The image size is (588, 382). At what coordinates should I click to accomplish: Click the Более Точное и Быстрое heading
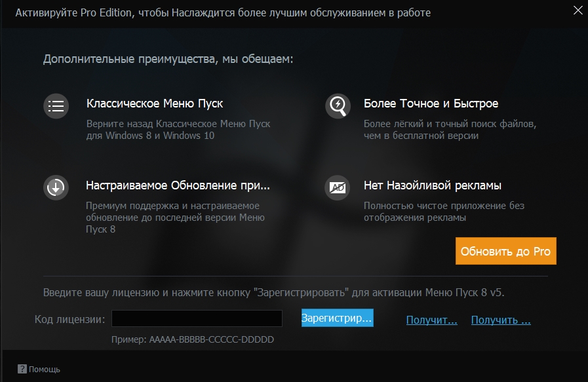pyautogui.click(x=431, y=104)
